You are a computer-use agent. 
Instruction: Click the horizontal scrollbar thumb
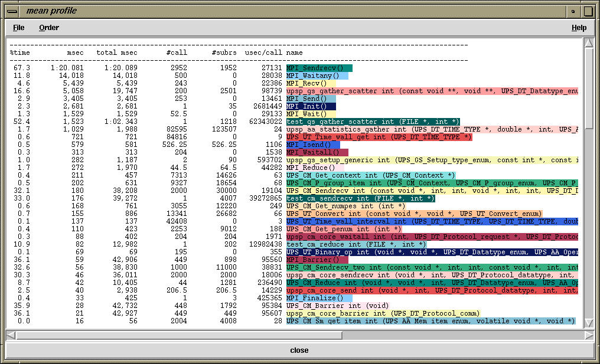click(x=179, y=335)
